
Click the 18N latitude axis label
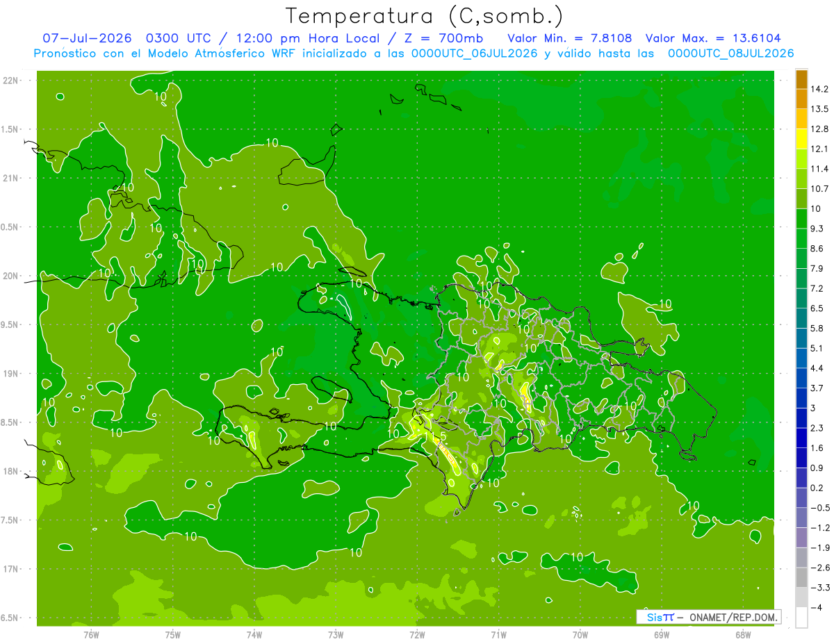[11, 472]
